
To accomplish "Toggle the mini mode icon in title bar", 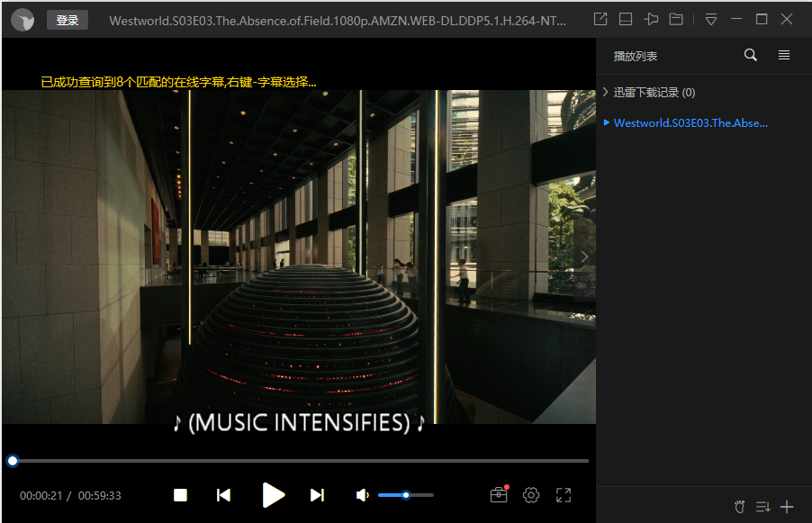I will (x=626, y=19).
